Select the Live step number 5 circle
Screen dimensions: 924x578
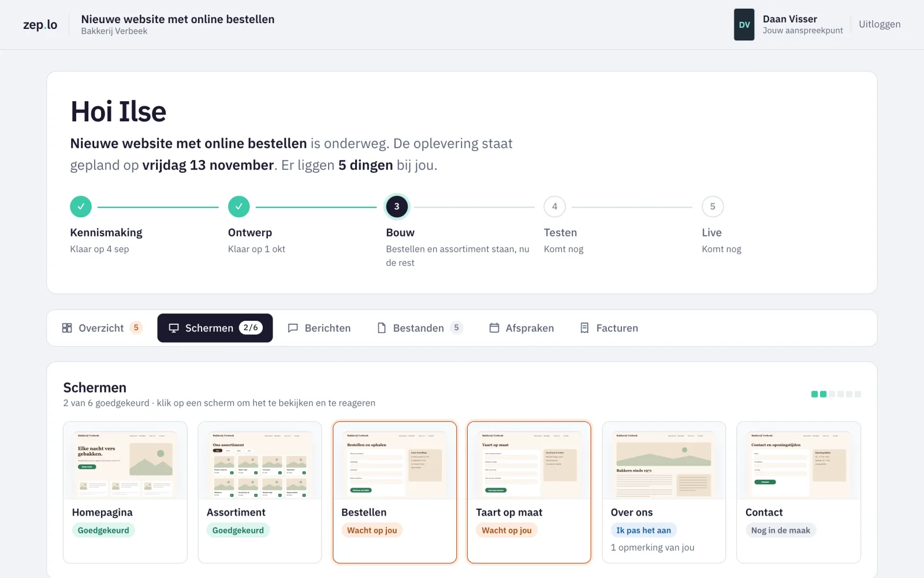(713, 206)
